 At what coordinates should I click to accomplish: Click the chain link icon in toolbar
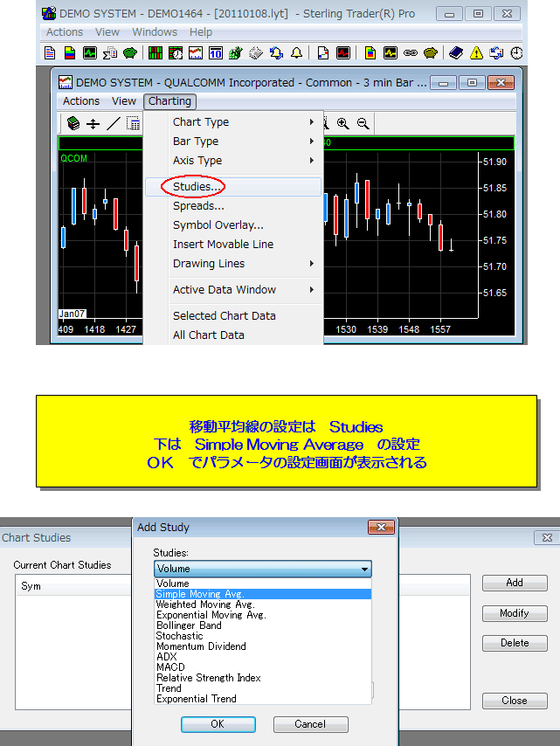[x=410, y=52]
